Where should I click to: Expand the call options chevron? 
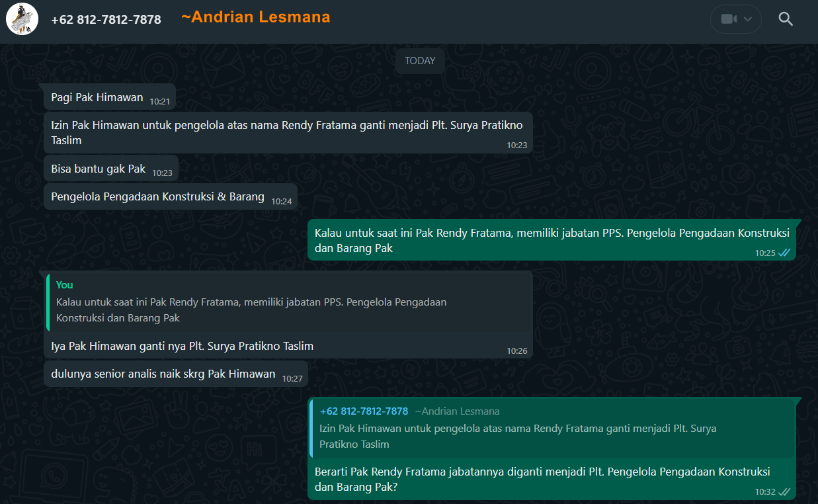coord(748,19)
